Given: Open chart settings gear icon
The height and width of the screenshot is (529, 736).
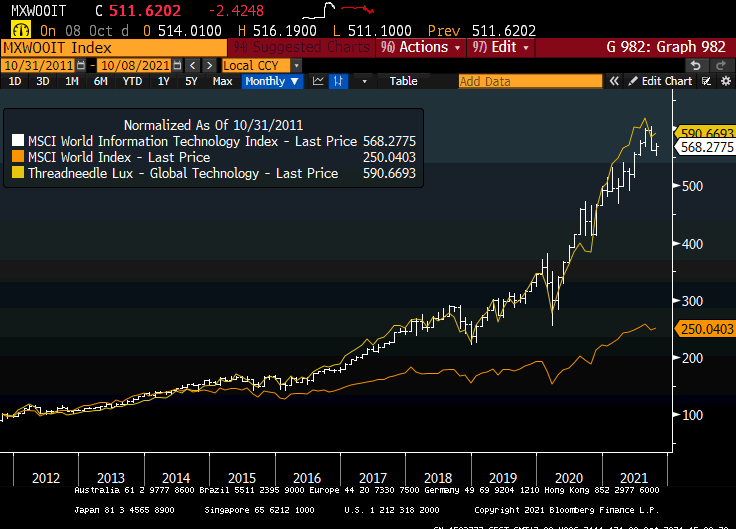Looking at the screenshot, I should click(x=726, y=81).
